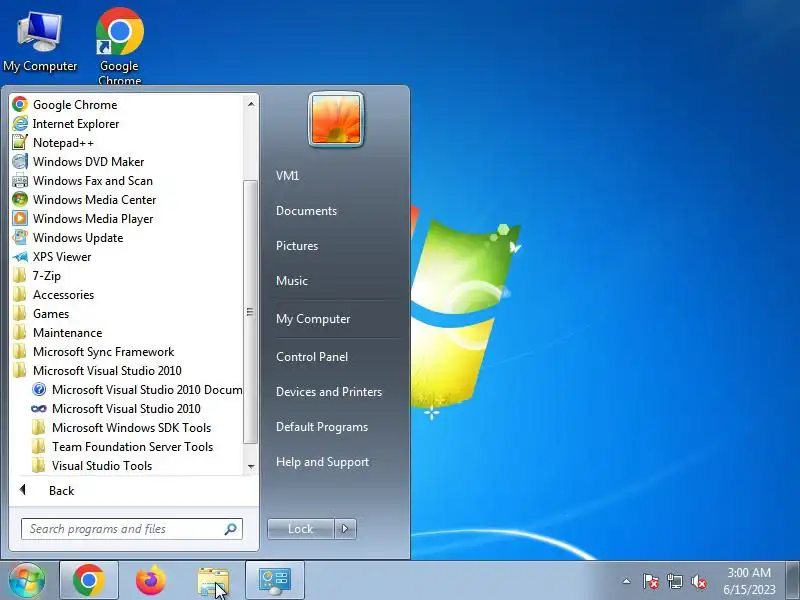Screen dimensions: 800x600
Task: Click the muted volume tray icon
Action: pyautogui.click(x=699, y=581)
